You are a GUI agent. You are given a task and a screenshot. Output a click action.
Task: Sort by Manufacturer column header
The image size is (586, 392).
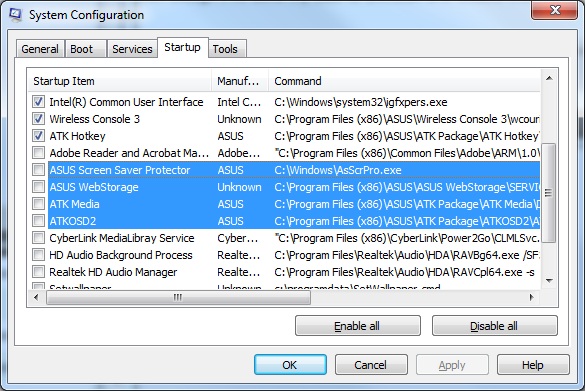(x=240, y=81)
